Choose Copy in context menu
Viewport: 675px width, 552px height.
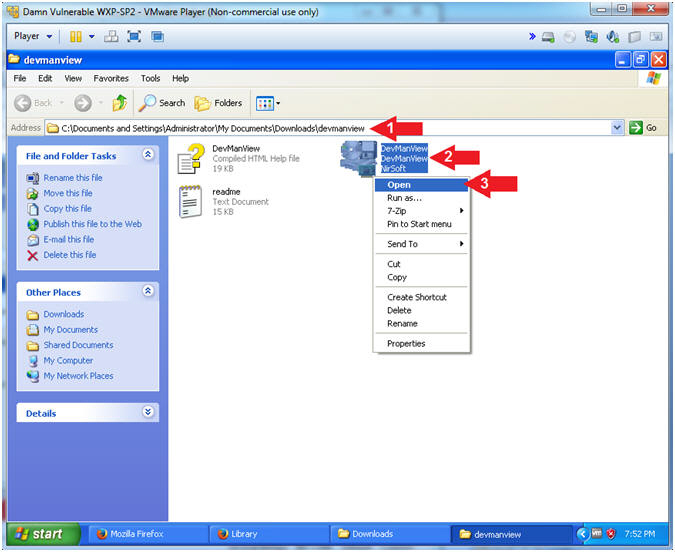coord(421,277)
